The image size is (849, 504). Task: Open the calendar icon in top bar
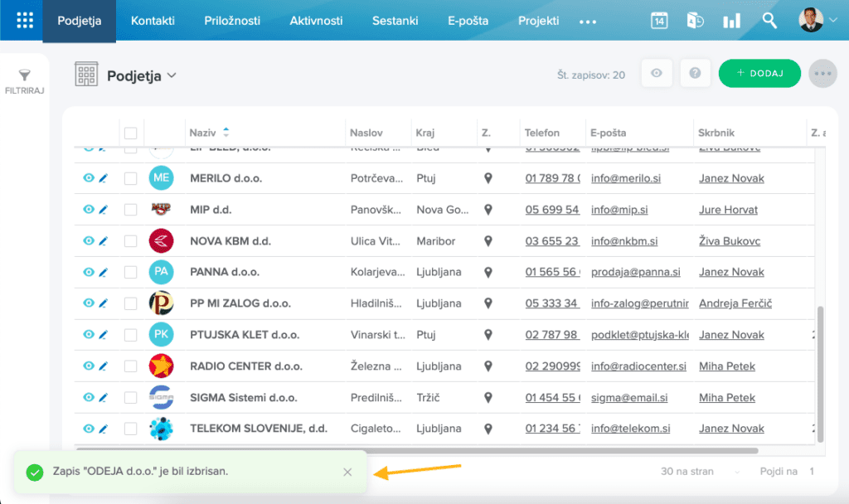[x=659, y=21]
